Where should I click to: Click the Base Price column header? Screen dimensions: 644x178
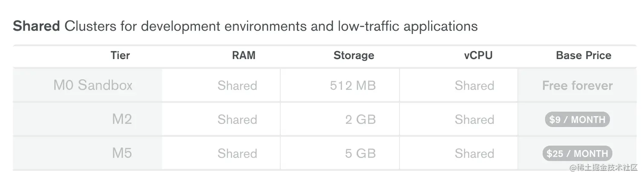point(584,55)
